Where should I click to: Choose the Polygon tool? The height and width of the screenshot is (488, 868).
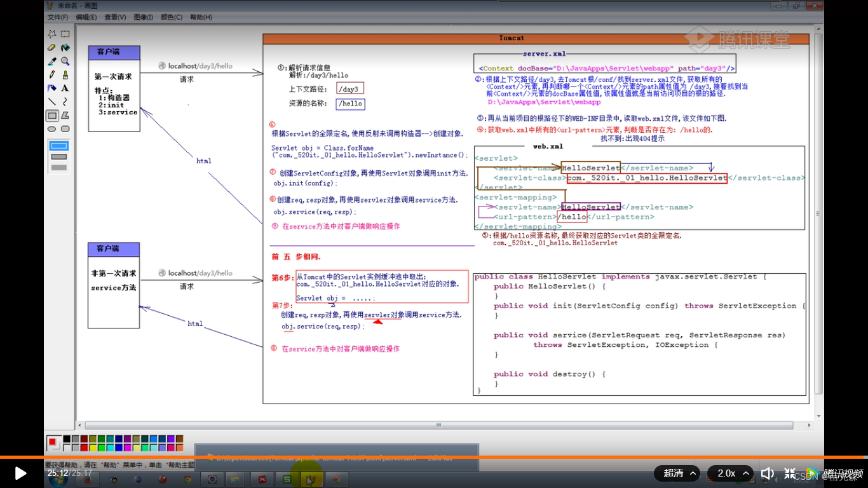coord(65,116)
